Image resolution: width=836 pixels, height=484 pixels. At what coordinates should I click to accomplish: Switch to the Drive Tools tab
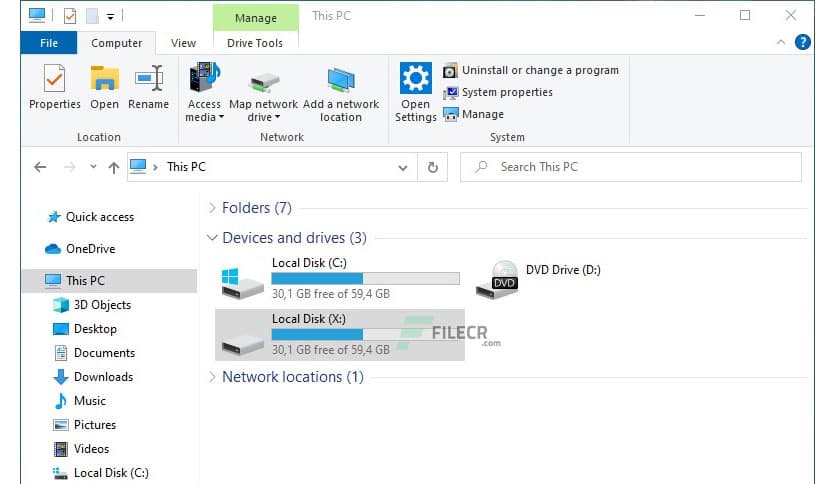click(x=255, y=43)
